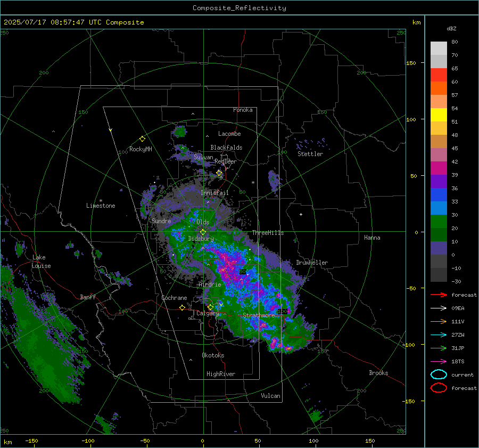Pick the 54 dBZ yellow swatch
Image resolution: width=479 pixels, height=448 pixels.
click(439, 115)
